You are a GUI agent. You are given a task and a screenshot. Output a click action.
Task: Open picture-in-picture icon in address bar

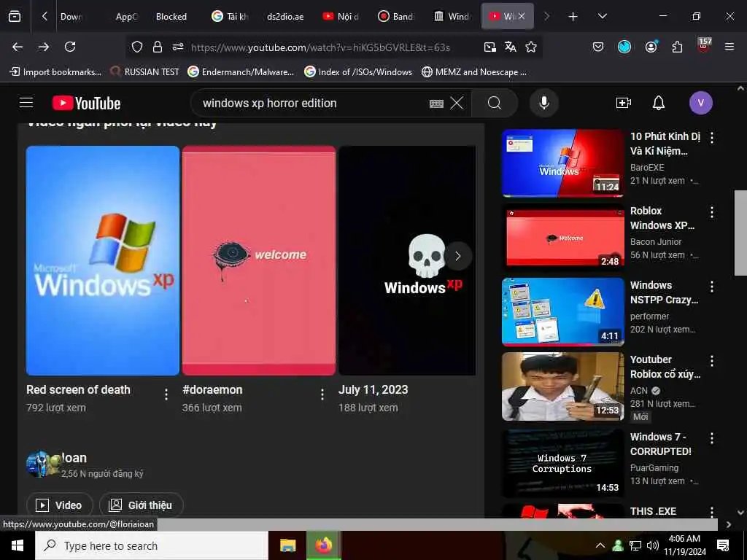coord(489,47)
